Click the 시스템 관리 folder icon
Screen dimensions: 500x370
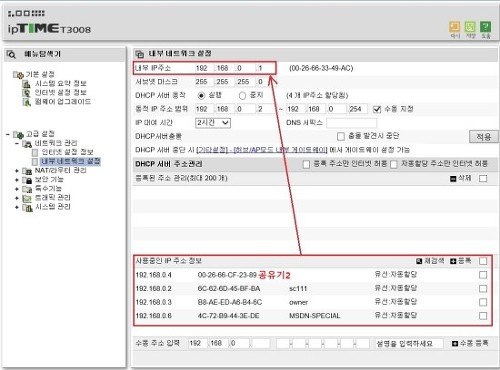point(27,207)
